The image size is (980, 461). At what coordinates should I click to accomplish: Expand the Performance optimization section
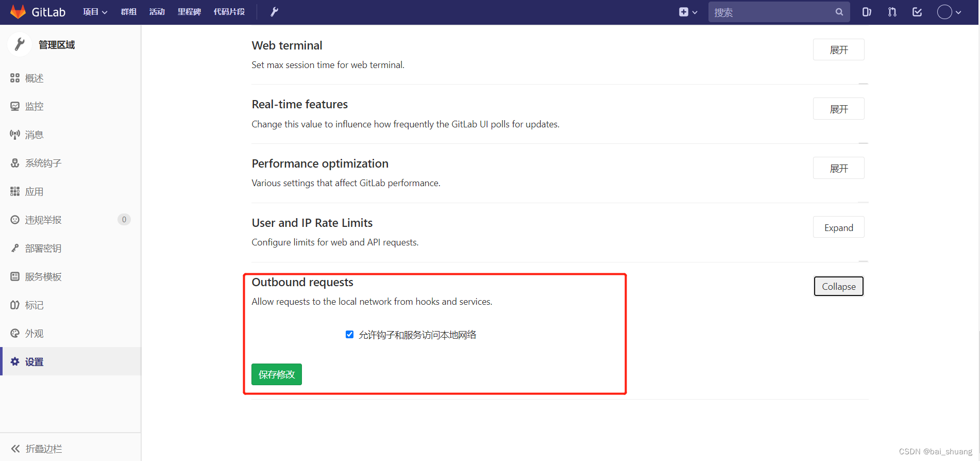point(838,168)
